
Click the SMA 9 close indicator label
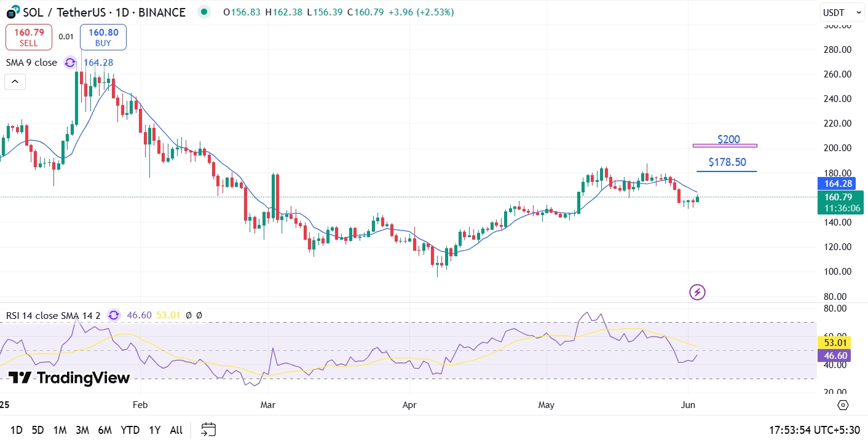[31, 63]
